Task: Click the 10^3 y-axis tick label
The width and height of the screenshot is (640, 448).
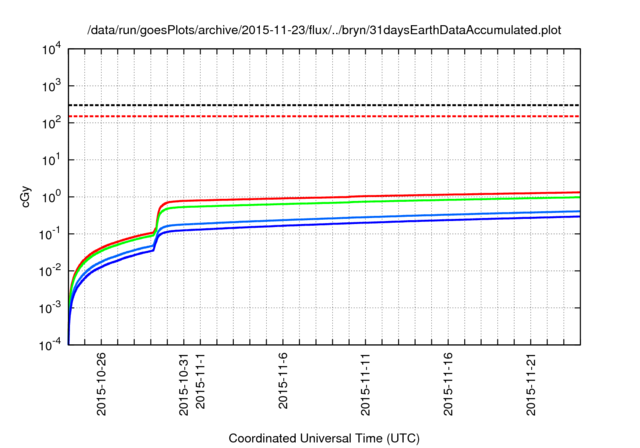Action: coord(50,86)
